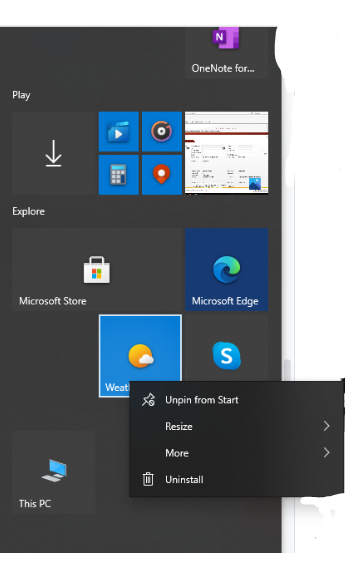Click the Explore group heading
Viewport: 362px width, 564px height.
coord(28,211)
